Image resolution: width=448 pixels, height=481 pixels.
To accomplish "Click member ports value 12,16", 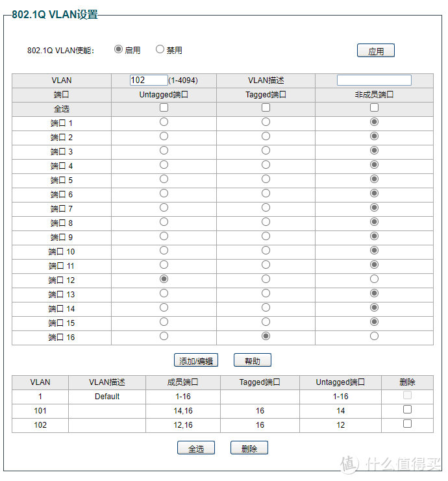I will click(183, 425).
